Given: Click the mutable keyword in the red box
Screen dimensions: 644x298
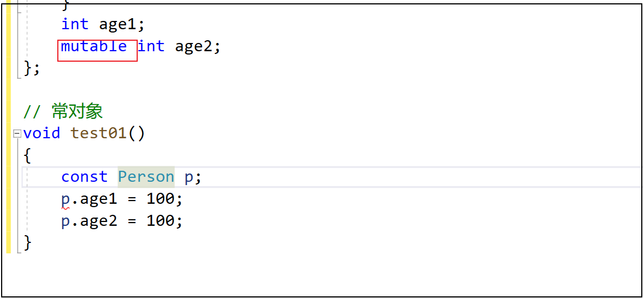Looking at the screenshot, I should click(94, 46).
